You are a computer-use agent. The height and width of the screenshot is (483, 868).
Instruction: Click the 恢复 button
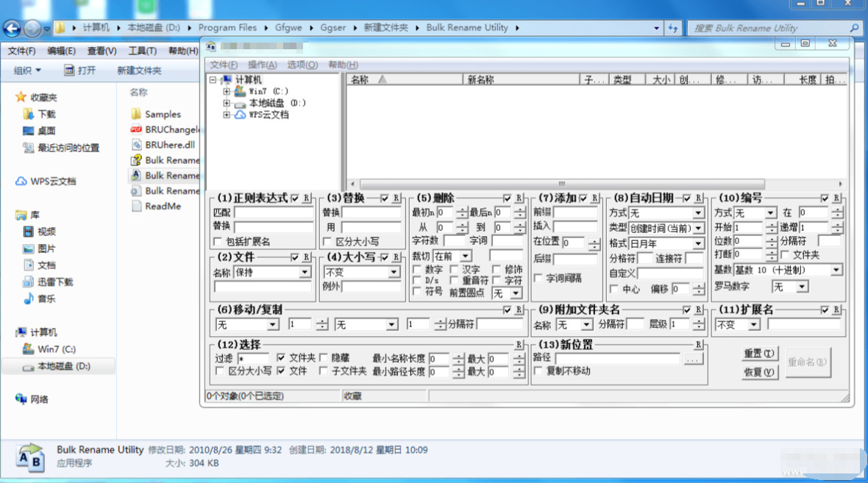[x=759, y=372]
